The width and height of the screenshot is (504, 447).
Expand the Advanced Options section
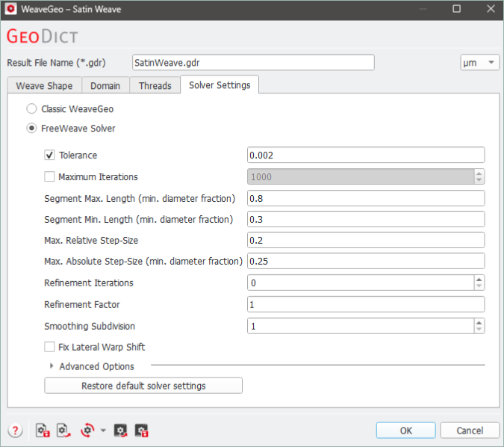(52, 366)
